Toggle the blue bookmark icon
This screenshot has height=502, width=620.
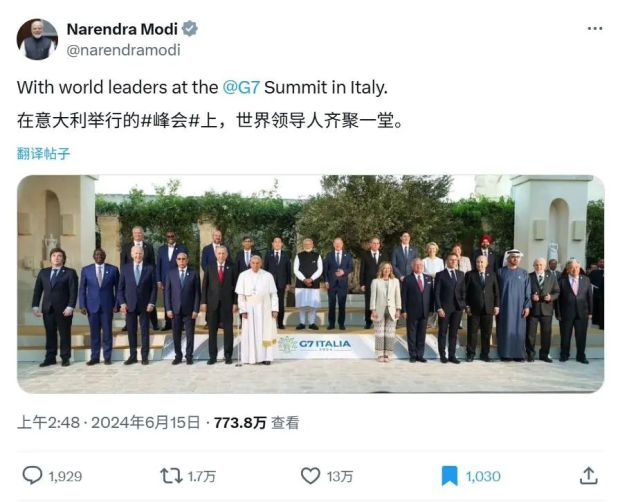pyautogui.click(x=450, y=476)
